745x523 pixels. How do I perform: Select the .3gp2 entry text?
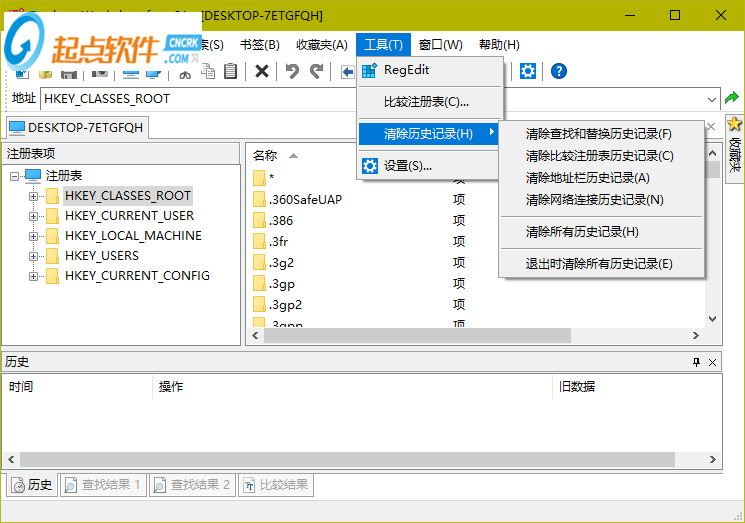285,304
